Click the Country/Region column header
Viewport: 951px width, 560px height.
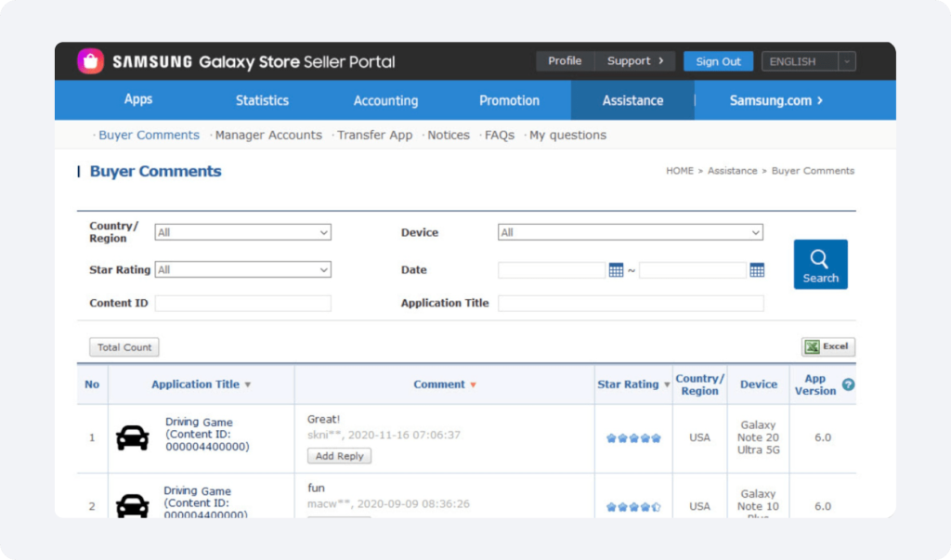click(x=700, y=384)
